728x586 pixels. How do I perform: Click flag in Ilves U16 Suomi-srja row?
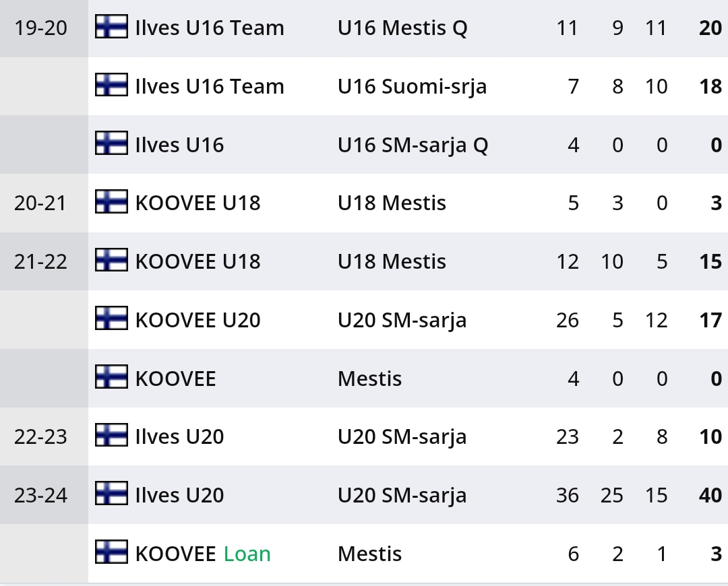point(111,86)
